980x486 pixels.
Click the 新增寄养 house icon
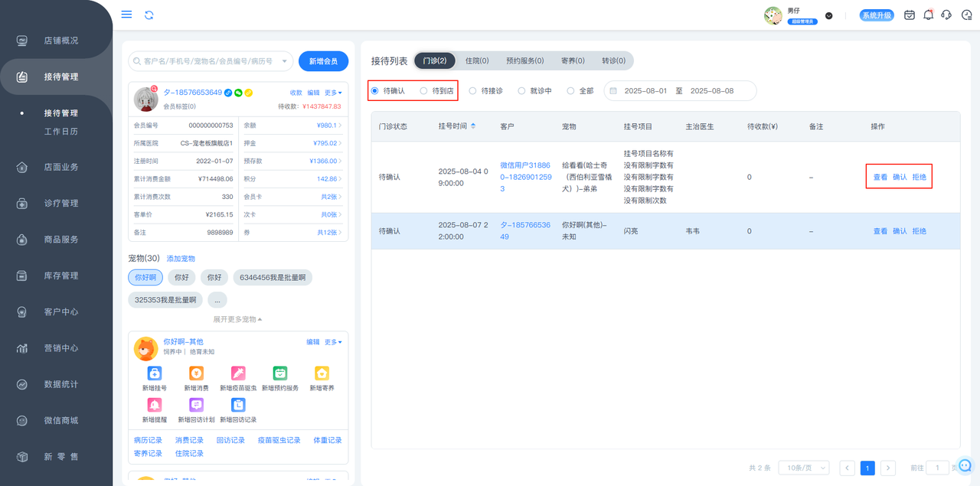tap(322, 373)
